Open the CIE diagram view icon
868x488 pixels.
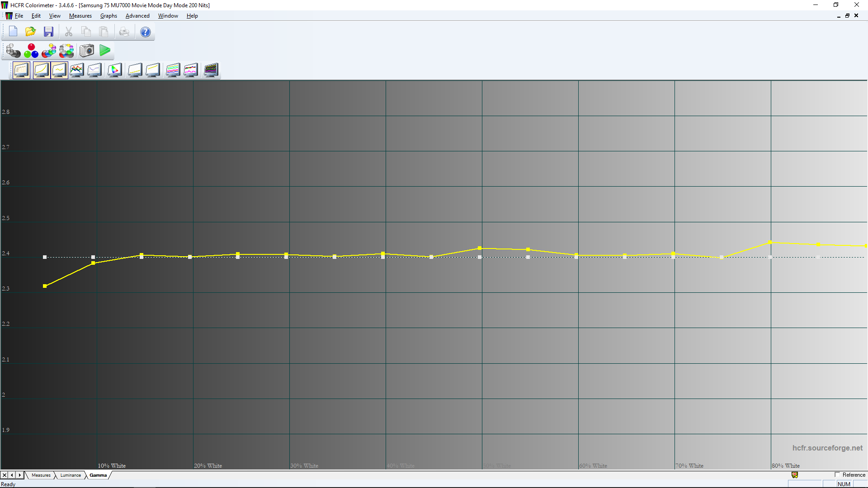115,70
